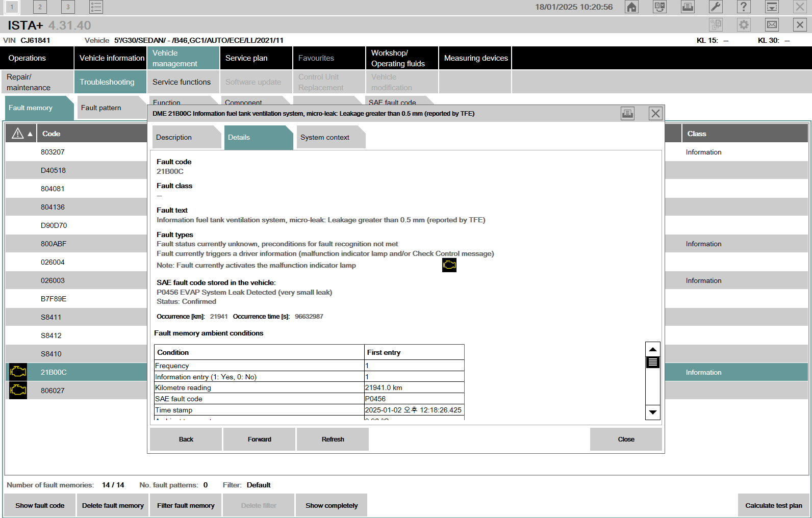Viewport: 812px width, 518px height.
Task: Open Vehicle information tab
Action: pyautogui.click(x=110, y=58)
